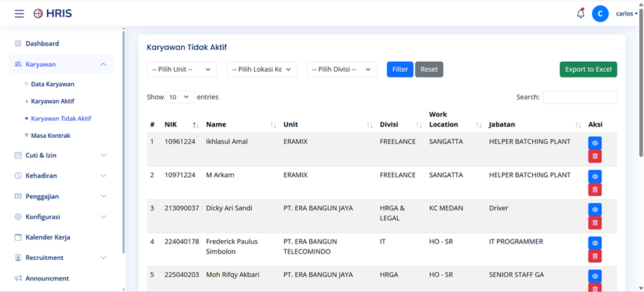The height and width of the screenshot is (292, 644).
Task: Click the Announcment megaphone icon
Action: (18, 279)
